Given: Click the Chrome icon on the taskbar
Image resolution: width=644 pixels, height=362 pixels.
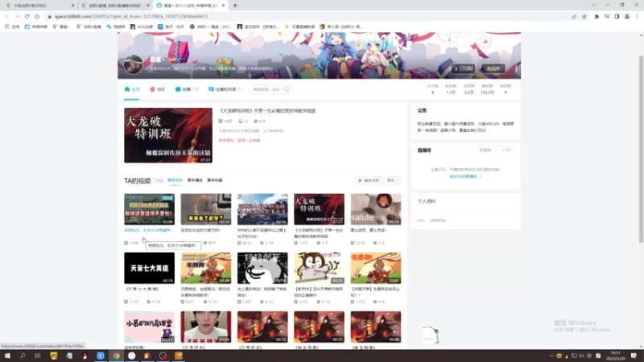Looking at the screenshot, I should coord(116,356).
